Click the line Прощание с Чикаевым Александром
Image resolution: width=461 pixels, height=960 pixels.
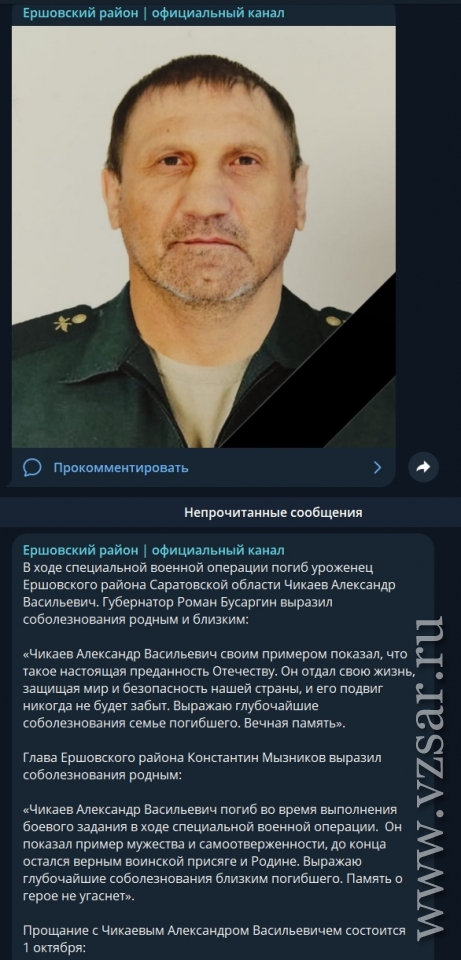click(214, 931)
